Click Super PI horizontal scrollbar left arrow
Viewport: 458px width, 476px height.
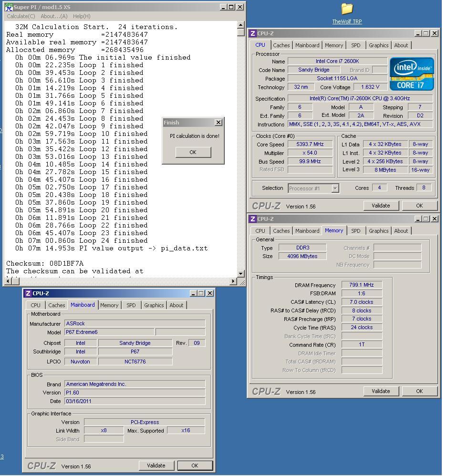[8, 281]
